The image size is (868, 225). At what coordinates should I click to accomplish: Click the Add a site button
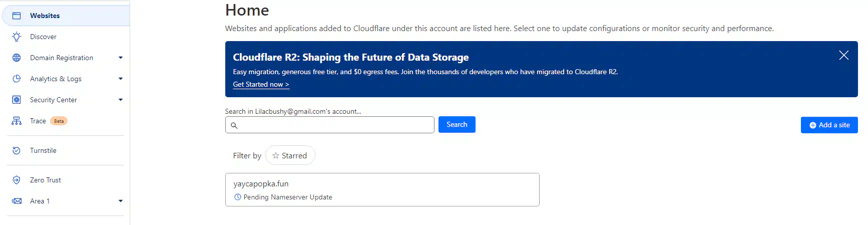click(x=829, y=125)
